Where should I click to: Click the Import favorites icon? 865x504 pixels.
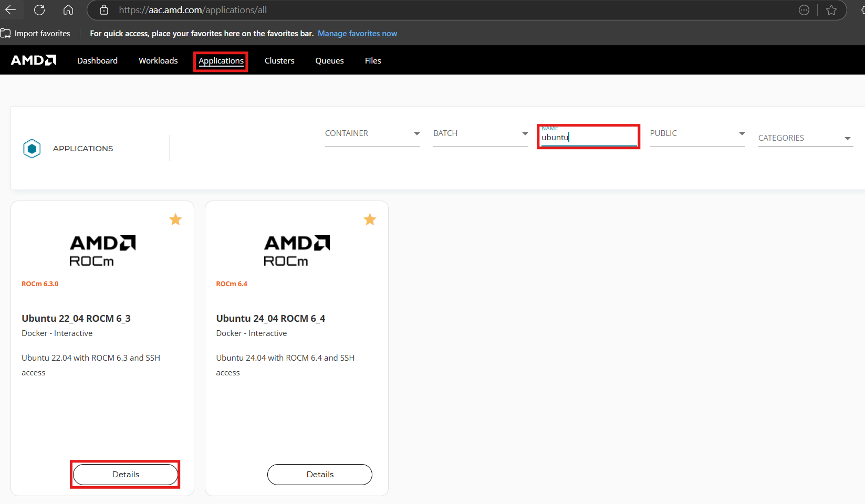5,34
